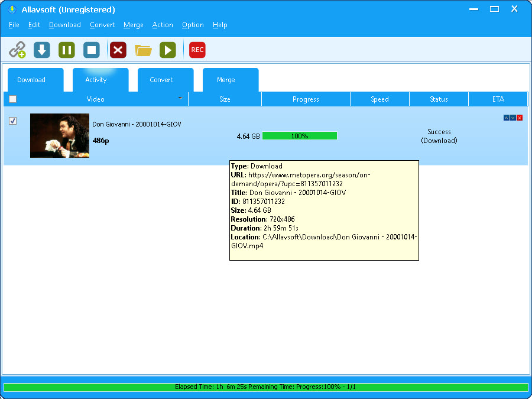Click the Location file path in tooltip
The image size is (532, 399).
[324, 241]
